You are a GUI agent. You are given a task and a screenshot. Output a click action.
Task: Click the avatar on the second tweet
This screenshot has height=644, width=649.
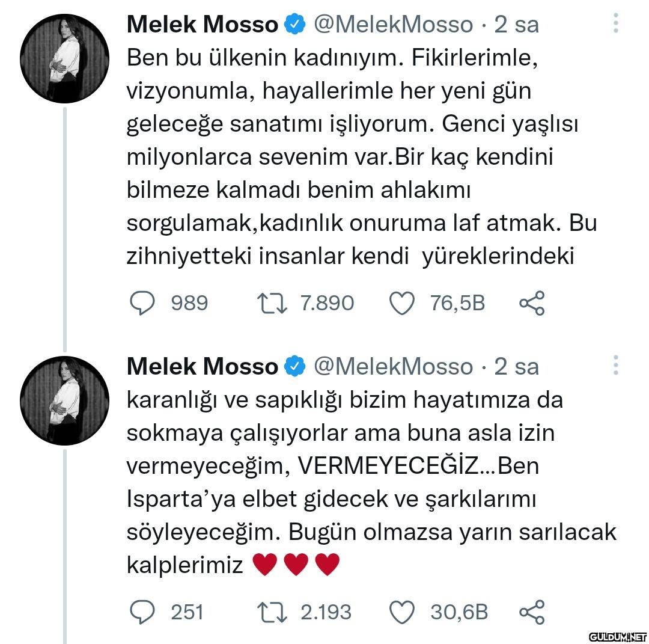64,400
